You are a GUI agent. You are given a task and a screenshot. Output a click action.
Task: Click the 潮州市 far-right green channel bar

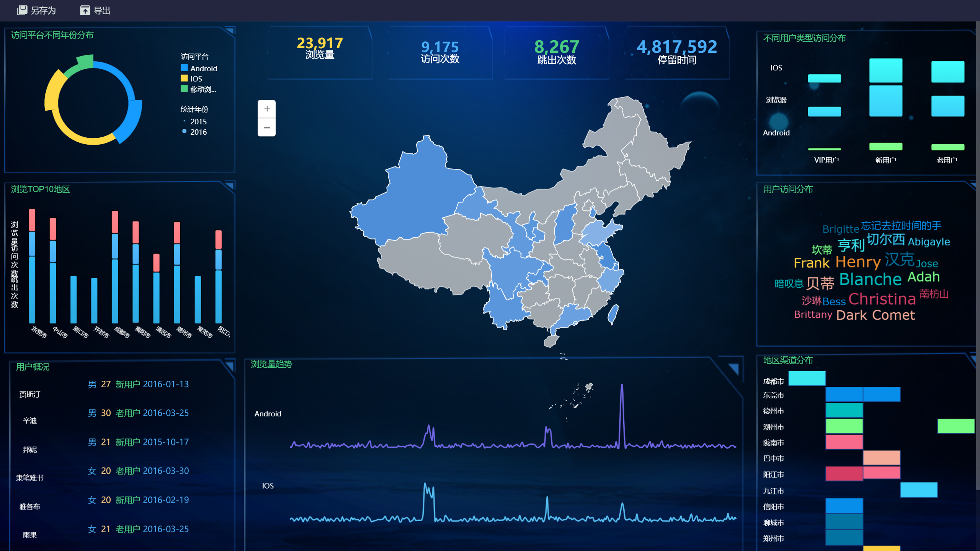click(956, 426)
